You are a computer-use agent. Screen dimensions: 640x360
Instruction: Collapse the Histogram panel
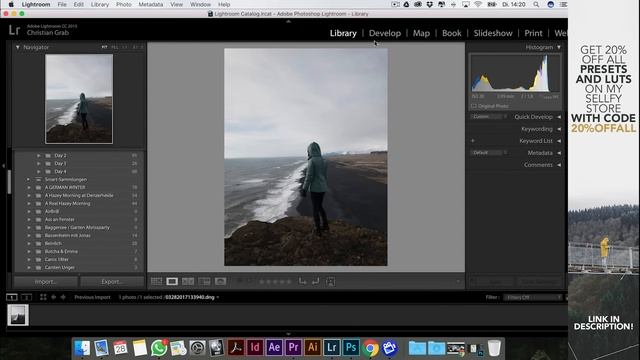(559, 47)
